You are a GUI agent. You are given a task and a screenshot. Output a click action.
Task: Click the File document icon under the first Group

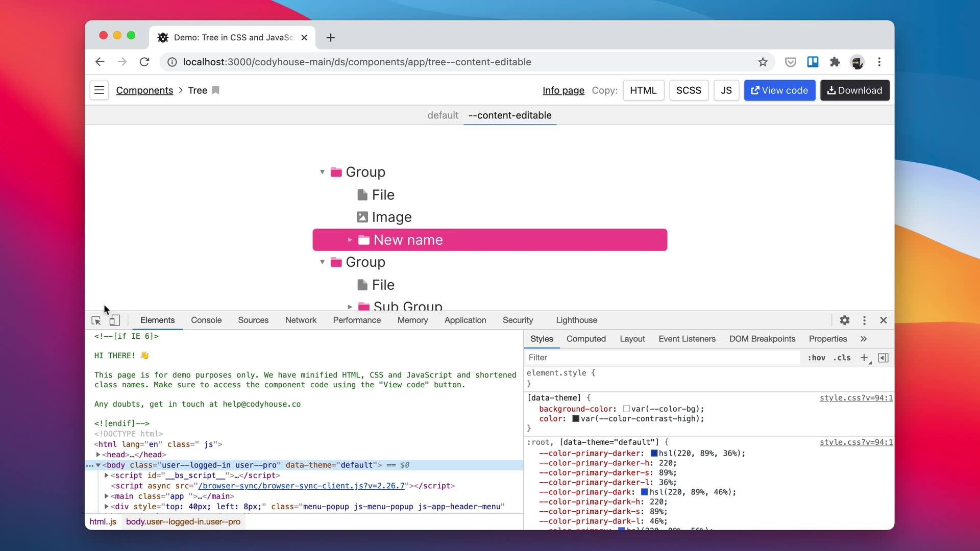(362, 195)
